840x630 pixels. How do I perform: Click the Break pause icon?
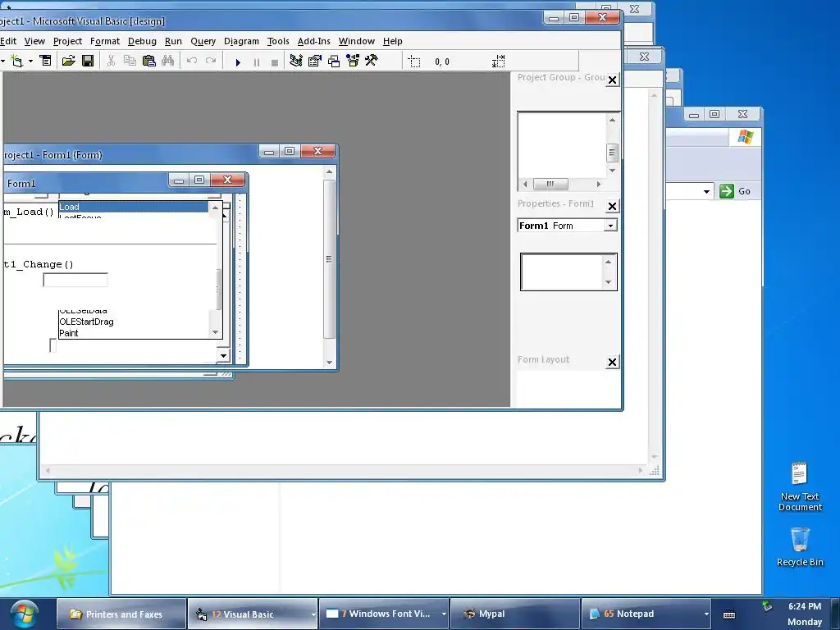(x=257, y=62)
